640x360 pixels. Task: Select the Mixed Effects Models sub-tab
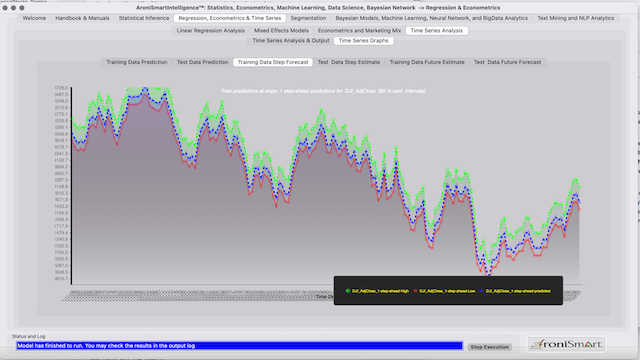coord(281,31)
